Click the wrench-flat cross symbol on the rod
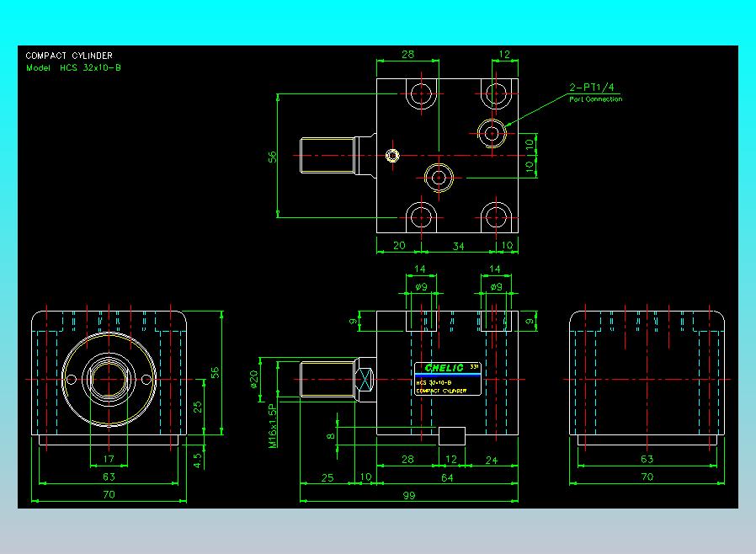756x554 pixels. (365, 380)
